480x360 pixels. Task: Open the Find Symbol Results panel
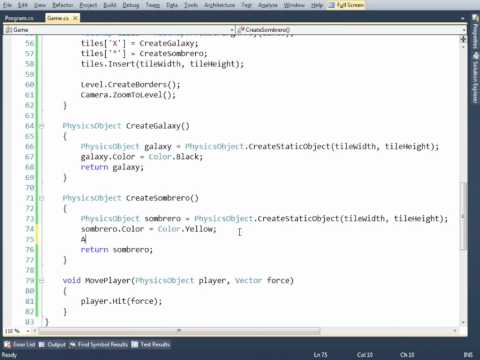[x=99, y=344]
